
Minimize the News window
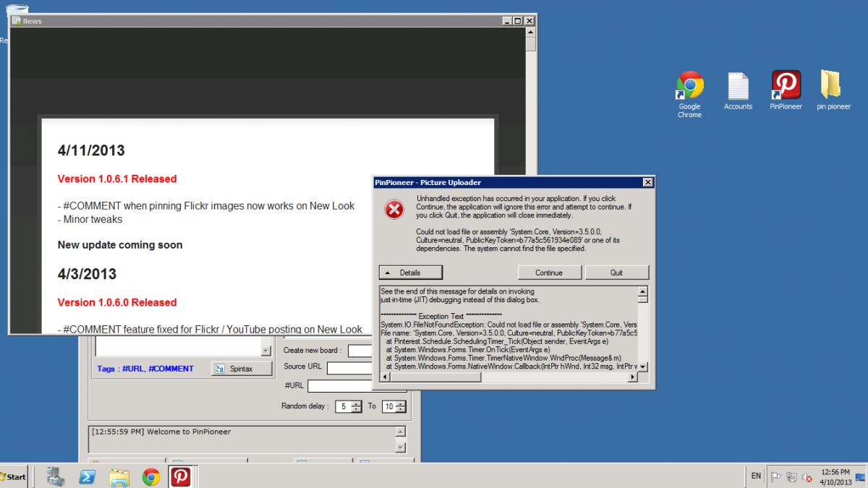506,21
